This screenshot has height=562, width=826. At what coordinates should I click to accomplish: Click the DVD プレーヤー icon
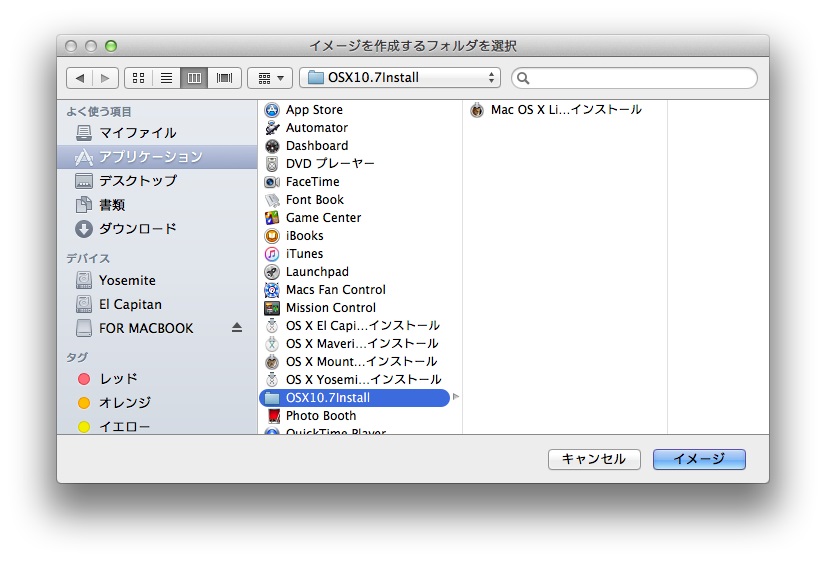tap(272, 164)
